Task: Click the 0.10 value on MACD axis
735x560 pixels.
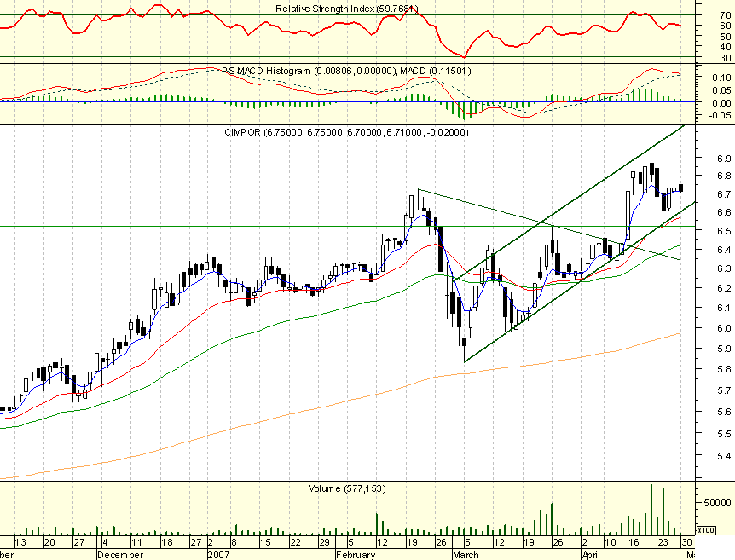Action: 721,78
